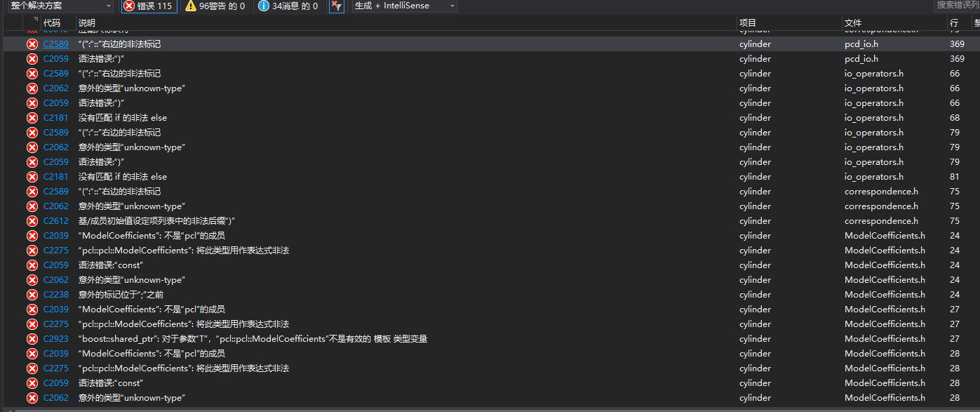Open C2238 code link
The image size is (980, 412).
(x=56, y=295)
